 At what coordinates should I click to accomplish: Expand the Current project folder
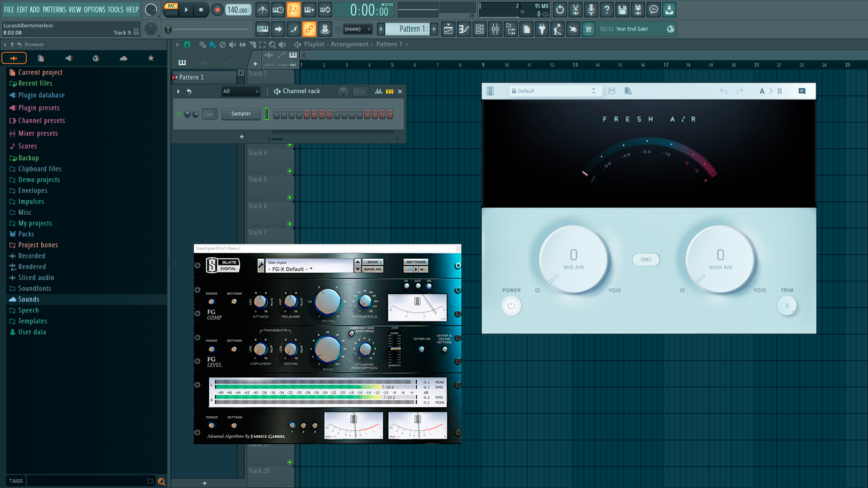tap(40, 72)
